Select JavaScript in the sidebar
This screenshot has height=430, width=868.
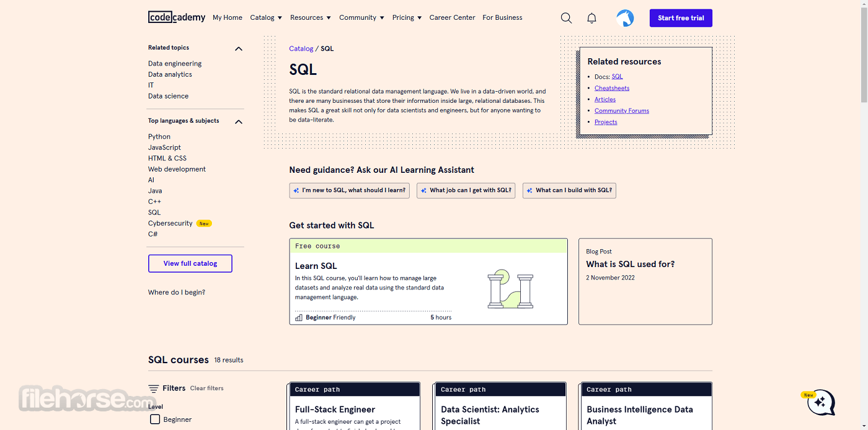[x=164, y=147]
